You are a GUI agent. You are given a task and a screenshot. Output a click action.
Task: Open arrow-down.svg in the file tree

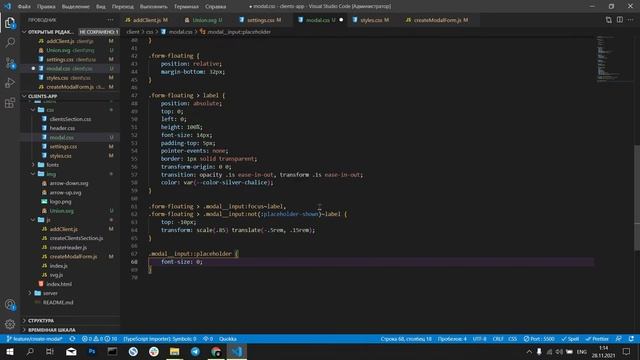click(x=69, y=183)
